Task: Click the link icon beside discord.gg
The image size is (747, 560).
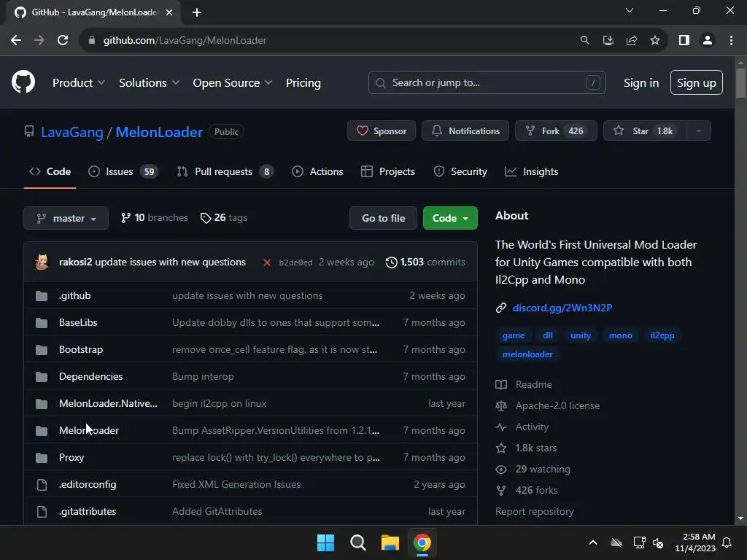Action: pos(500,308)
